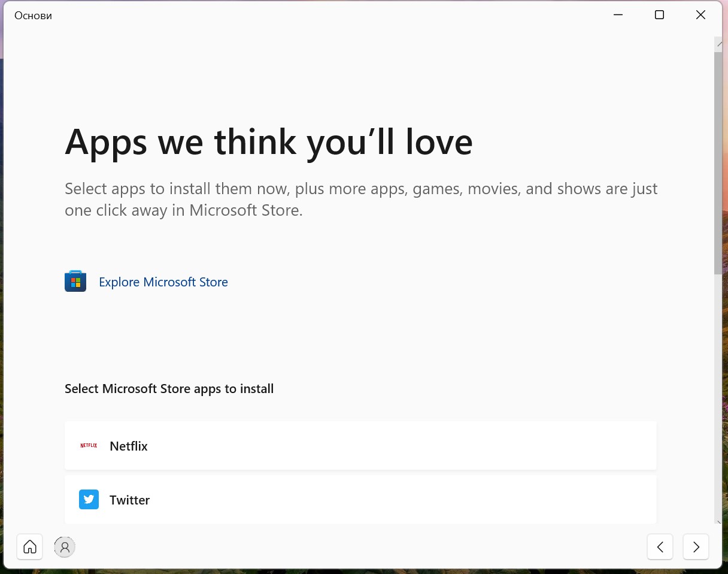Open the Microsoft Store shopping bag icon
The width and height of the screenshot is (728, 574).
(75, 282)
